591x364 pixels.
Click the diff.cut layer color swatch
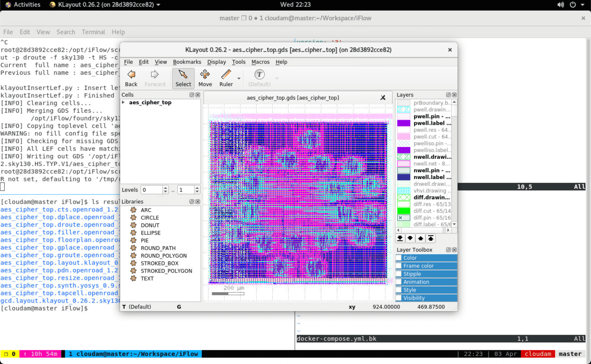404,211
